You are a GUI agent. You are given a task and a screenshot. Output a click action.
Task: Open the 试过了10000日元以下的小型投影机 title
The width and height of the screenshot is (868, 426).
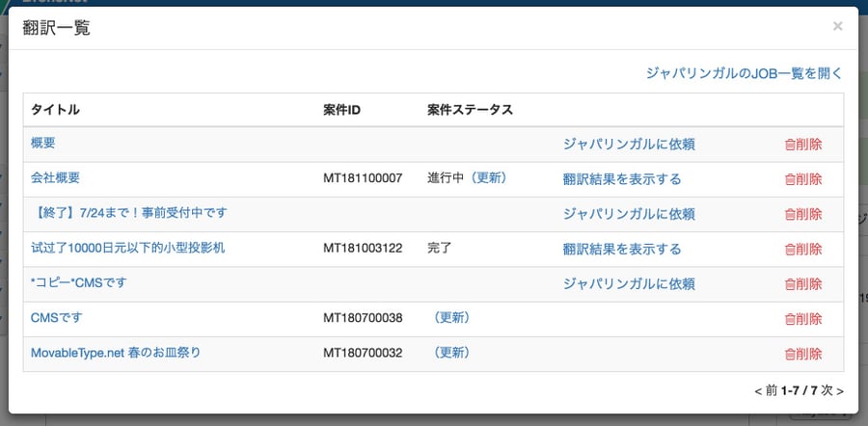(128, 248)
